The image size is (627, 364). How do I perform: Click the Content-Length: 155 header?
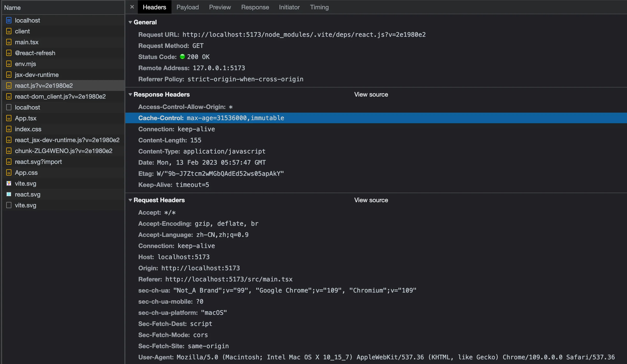170,140
